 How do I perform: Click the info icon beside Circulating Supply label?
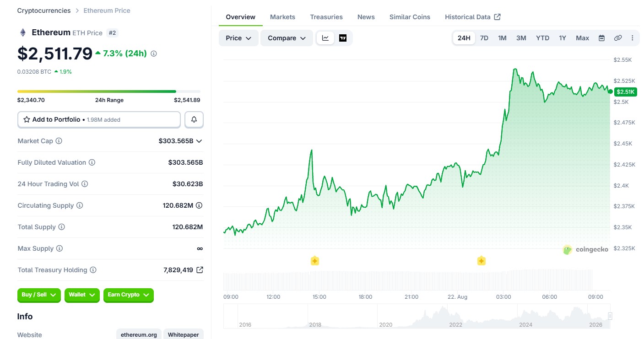(x=80, y=205)
